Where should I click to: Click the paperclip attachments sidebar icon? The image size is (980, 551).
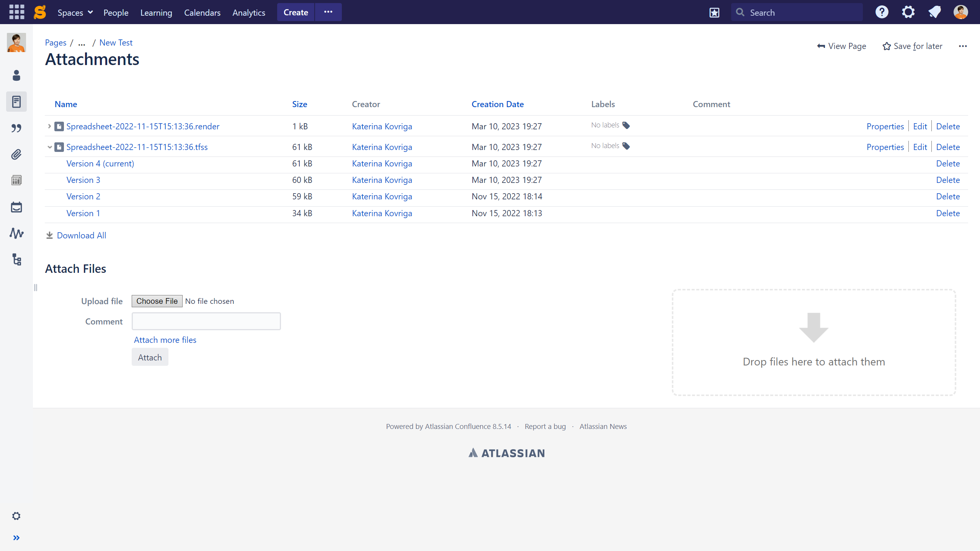(x=16, y=155)
